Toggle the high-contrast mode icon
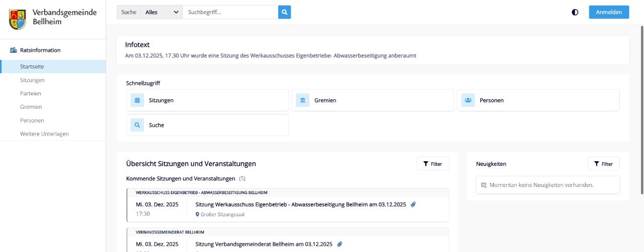 coord(575,12)
